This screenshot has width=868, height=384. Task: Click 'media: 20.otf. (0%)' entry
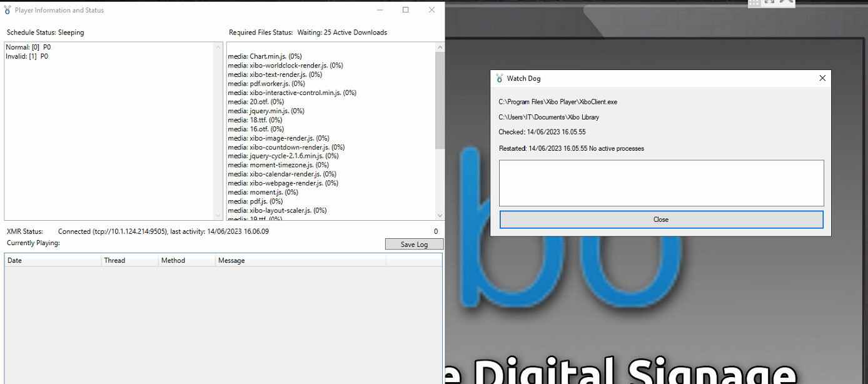[256, 101]
